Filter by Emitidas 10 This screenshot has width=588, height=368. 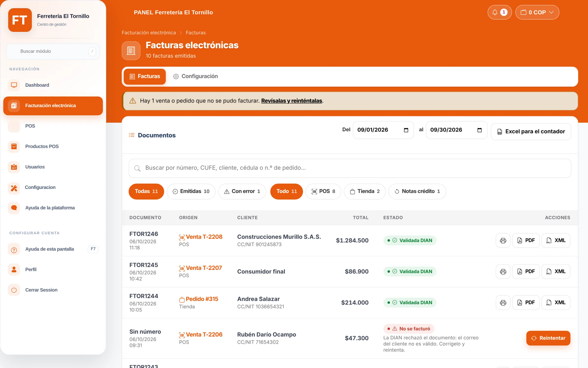click(191, 191)
